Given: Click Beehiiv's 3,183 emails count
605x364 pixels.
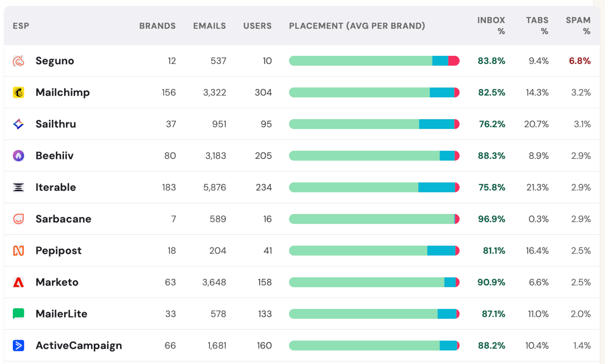Looking at the screenshot, I should 216,155.
